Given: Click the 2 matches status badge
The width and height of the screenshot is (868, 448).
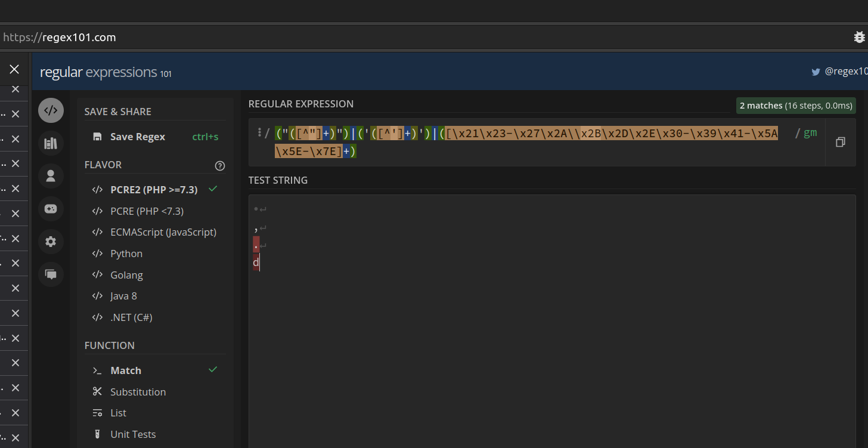Looking at the screenshot, I should pos(796,106).
